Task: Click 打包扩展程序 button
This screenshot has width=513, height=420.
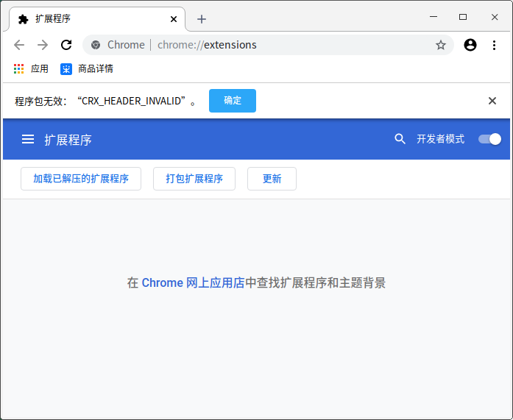Action: click(x=194, y=179)
